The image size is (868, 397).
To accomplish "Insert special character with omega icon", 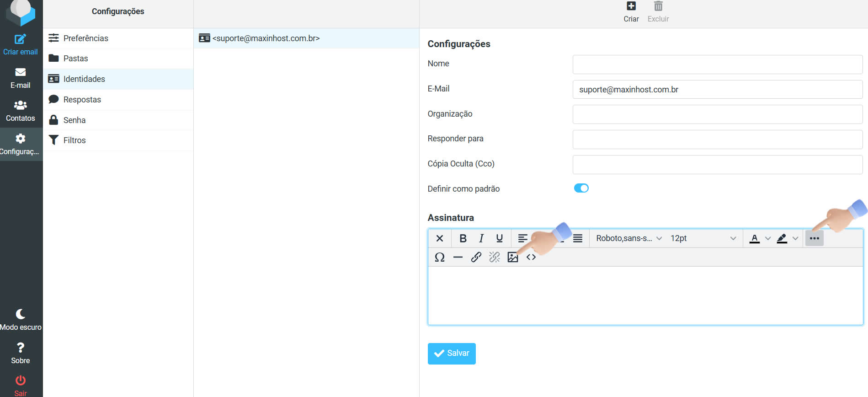I will coord(439,257).
